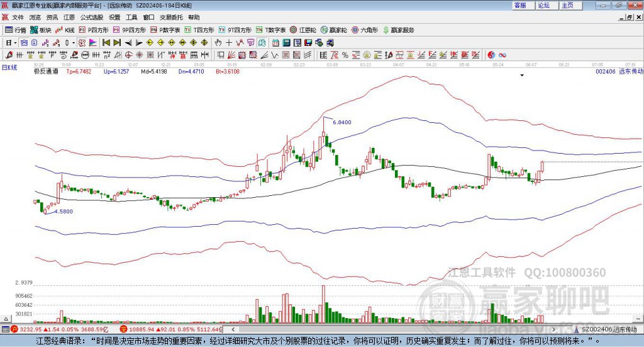This screenshot has width=644, height=347.
Task: Toggle the colored flag chart icon
Action: coord(93,42)
